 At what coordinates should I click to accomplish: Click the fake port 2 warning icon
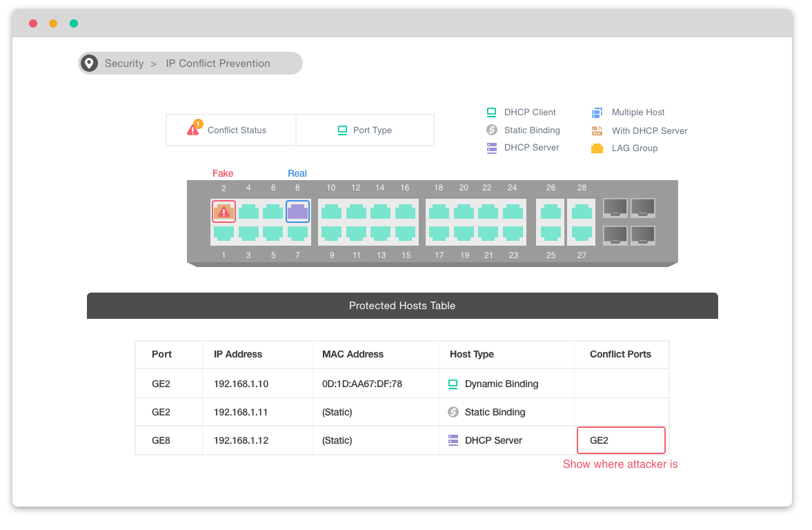[224, 212]
